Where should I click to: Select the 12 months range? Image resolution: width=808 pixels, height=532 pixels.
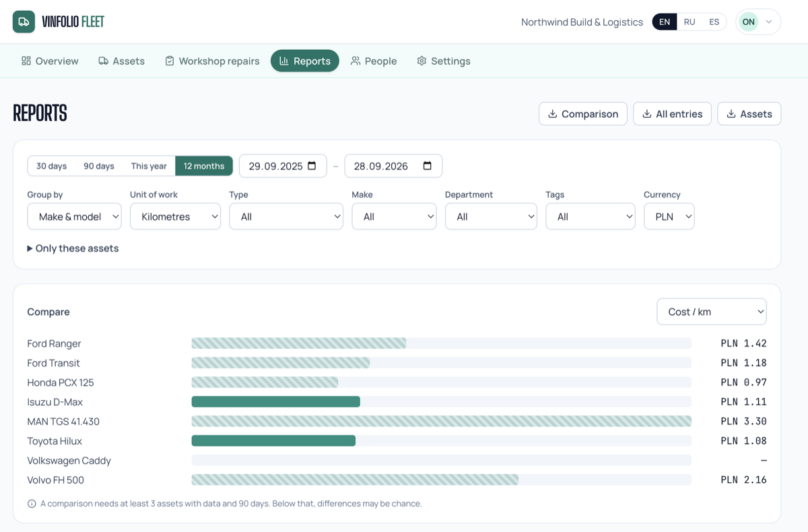click(204, 166)
